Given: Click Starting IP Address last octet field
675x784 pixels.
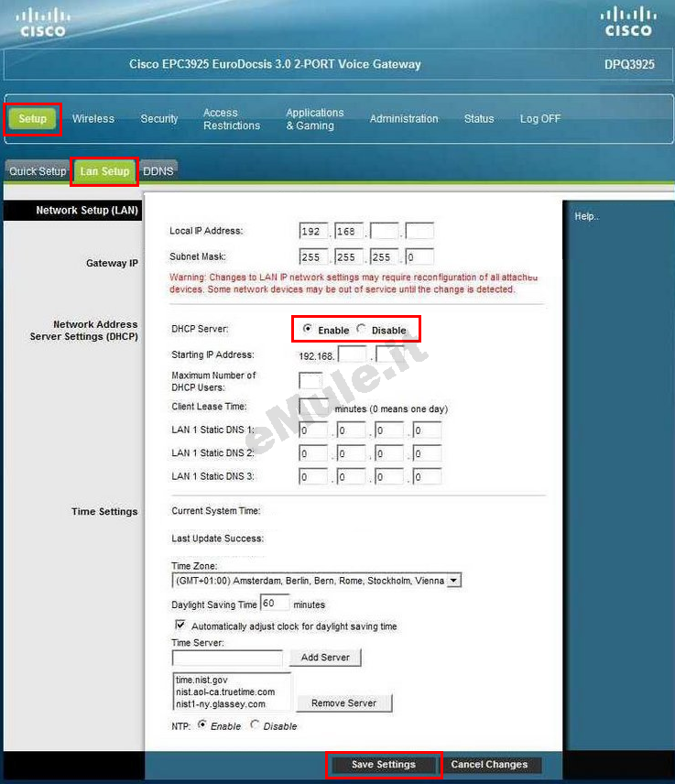Looking at the screenshot, I should pyautogui.click(x=390, y=354).
